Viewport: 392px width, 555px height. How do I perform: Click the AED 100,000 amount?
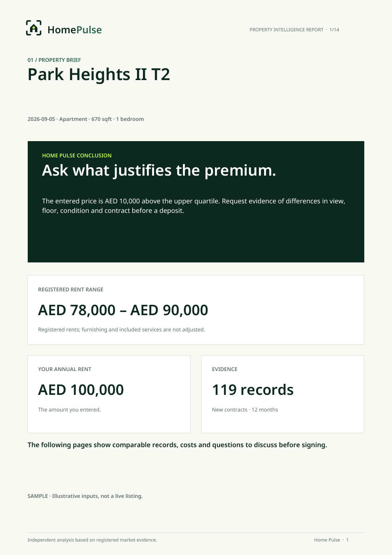point(81,390)
